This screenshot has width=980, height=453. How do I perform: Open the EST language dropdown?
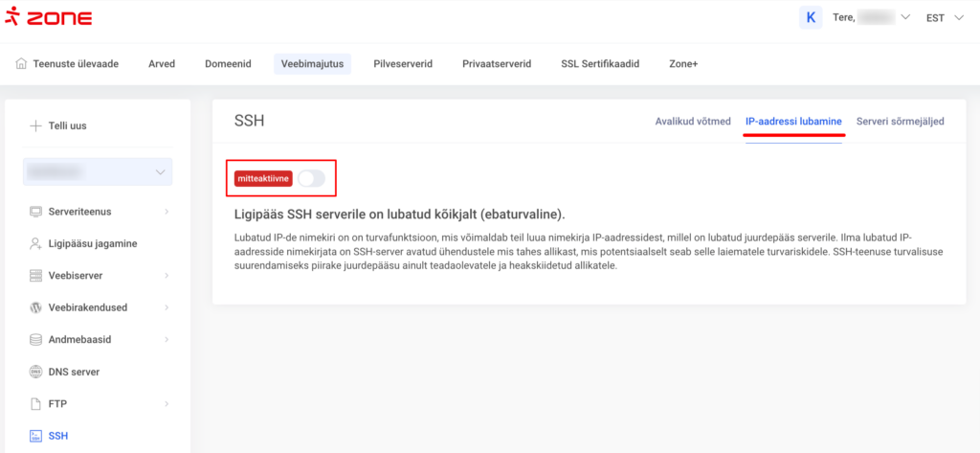pos(946,17)
